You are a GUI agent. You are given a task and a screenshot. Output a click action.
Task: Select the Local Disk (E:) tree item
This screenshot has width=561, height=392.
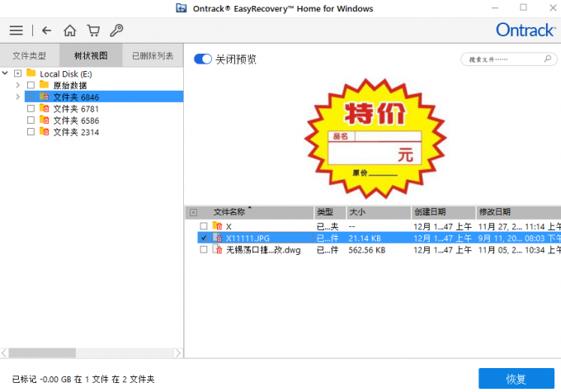66,73
